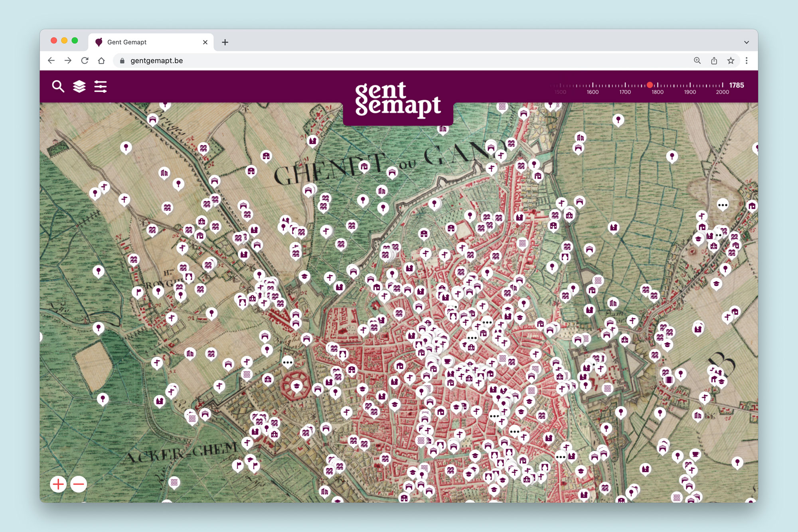
Task: Close the Gent Gemapt tab
Action: click(205, 42)
